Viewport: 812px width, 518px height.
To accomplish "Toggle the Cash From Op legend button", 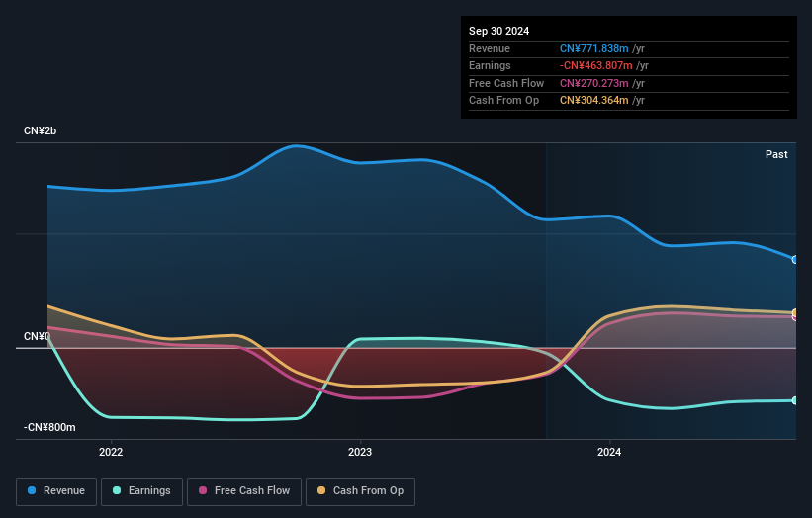I will (360, 491).
